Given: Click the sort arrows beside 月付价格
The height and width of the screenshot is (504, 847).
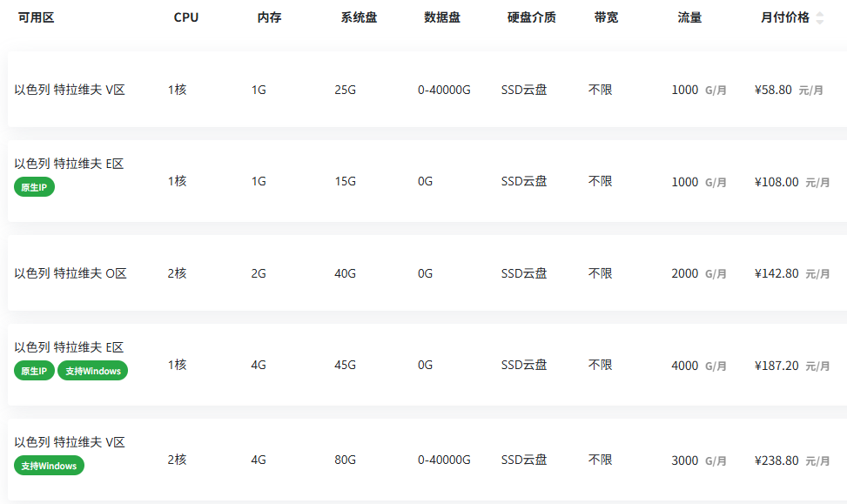Looking at the screenshot, I should pyautogui.click(x=819, y=18).
